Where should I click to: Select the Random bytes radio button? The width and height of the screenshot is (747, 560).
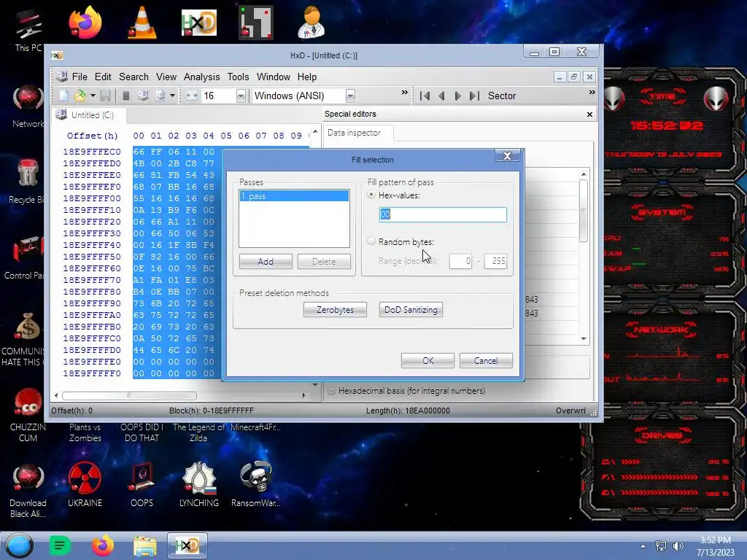click(x=371, y=241)
